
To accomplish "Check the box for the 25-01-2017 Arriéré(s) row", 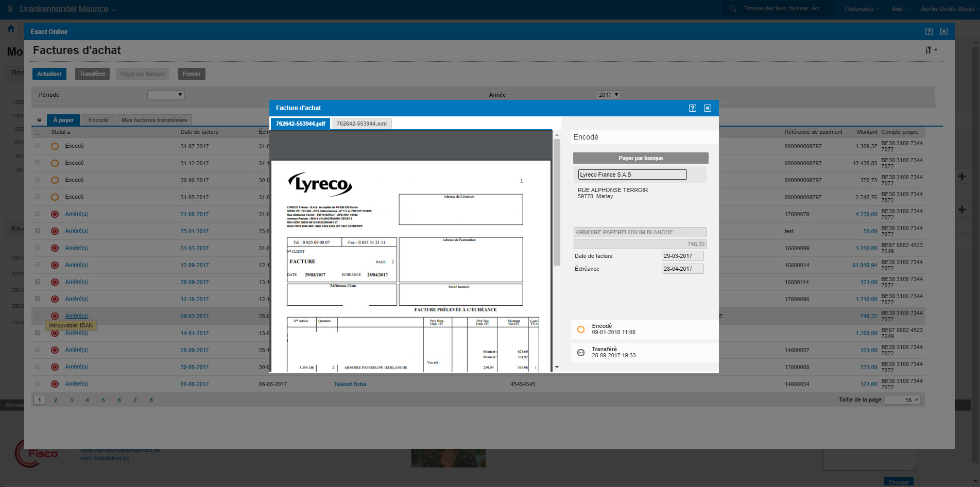I will click(38, 231).
